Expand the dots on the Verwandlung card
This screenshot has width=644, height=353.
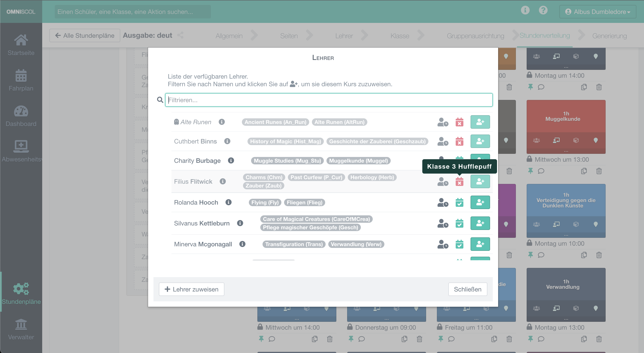[566, 319]
